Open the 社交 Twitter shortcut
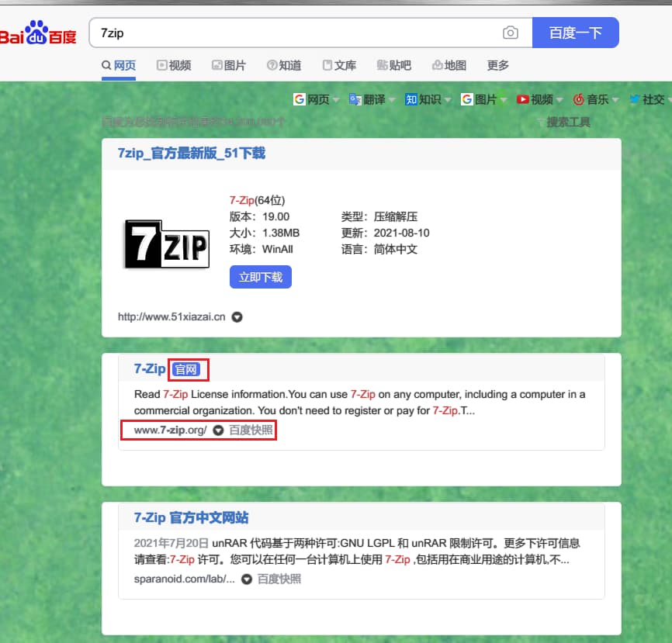The width and height of the screenshot is (672, 643). point(647,99)
